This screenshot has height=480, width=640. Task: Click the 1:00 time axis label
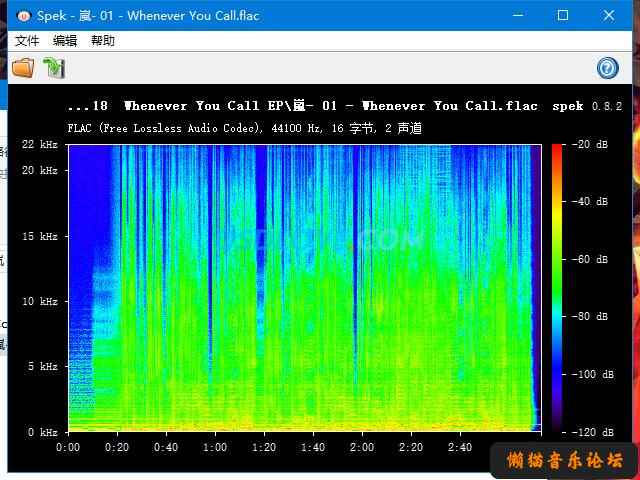pyautogui.click(x=215, y=447)
